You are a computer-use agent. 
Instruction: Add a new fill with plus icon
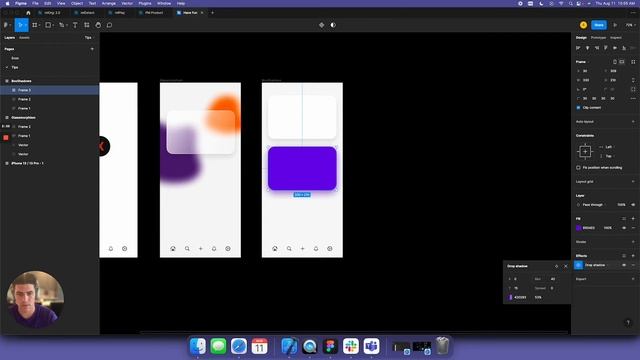coord(633,219)
